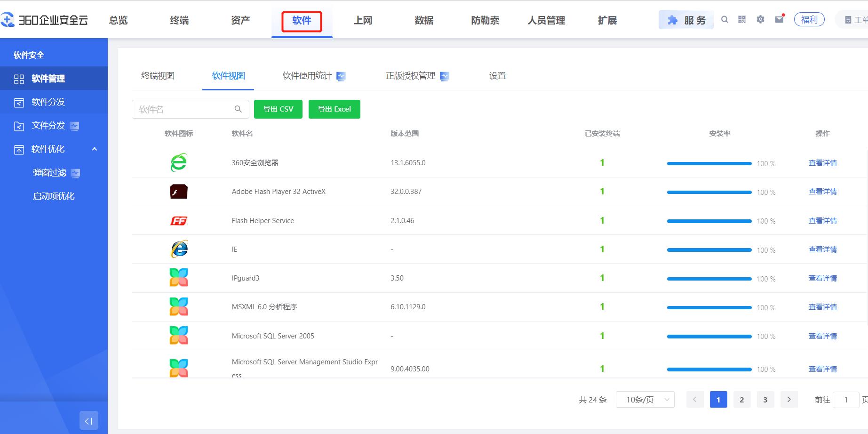Click the IE browser icon

[179, 249]
